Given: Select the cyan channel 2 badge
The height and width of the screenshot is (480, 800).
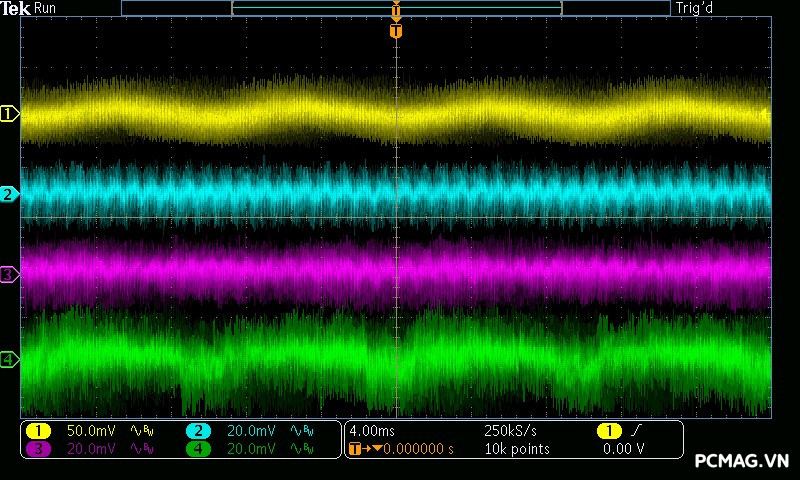Looking at the screenshot, I should 199,430.
